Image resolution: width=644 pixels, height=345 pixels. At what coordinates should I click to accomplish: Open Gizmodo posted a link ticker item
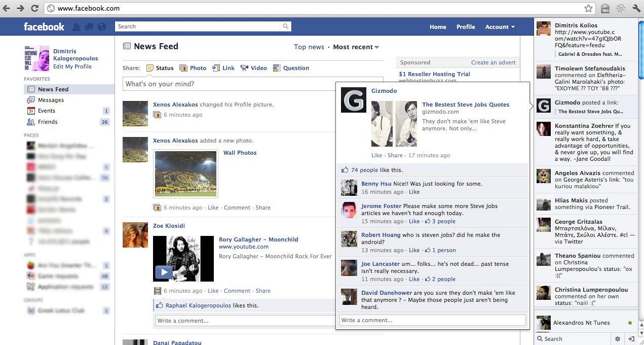pyautogui.click(x=585, y=107)
